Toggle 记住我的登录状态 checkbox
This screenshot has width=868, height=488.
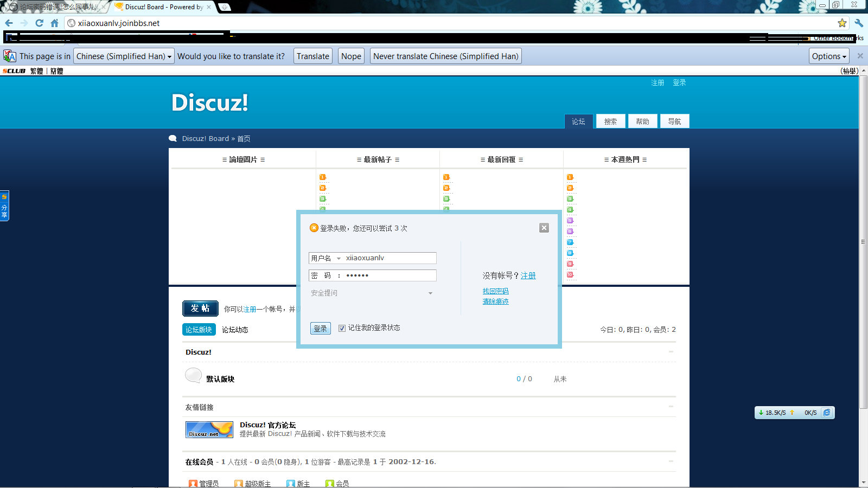click(342, 328)
